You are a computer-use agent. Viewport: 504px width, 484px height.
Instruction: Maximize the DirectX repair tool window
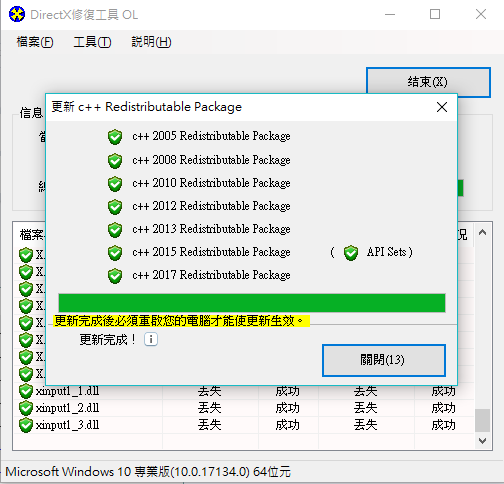point(435,14)
